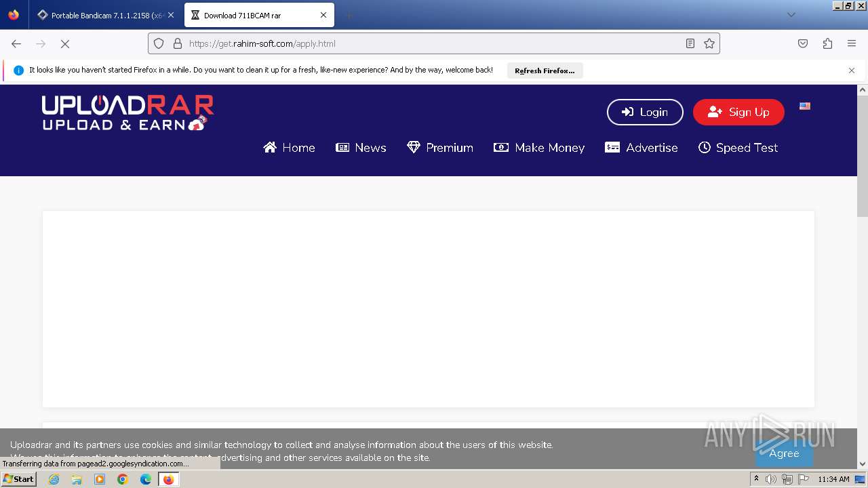Show hidden system tray icons
Screen dimensions: 868x488
(x=756, y=479)
